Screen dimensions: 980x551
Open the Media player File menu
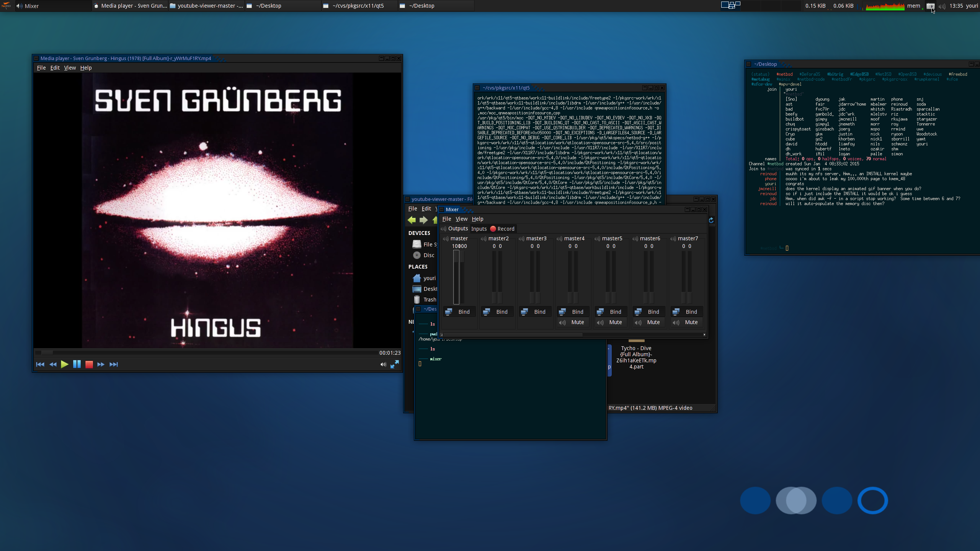[41, 68]
